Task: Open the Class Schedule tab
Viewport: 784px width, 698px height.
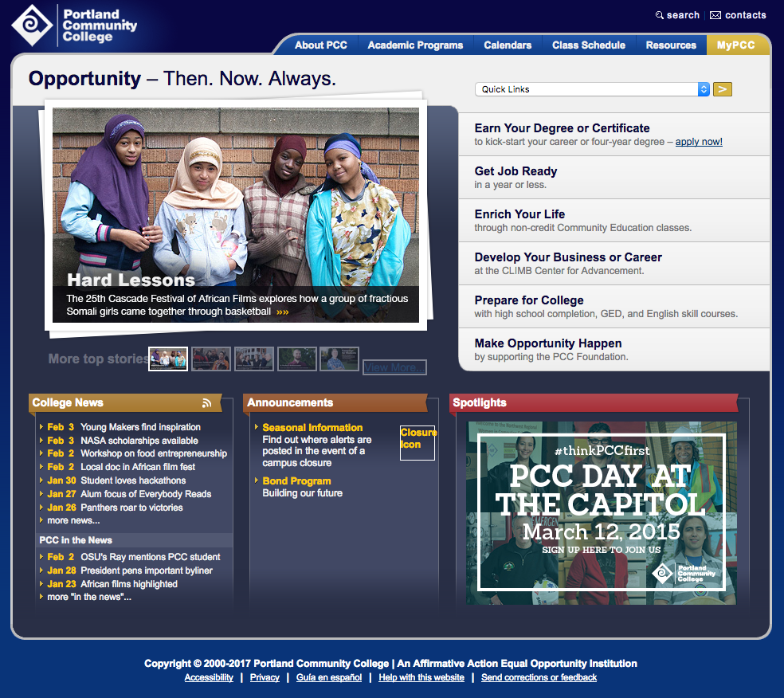Action: coord(588,45)
